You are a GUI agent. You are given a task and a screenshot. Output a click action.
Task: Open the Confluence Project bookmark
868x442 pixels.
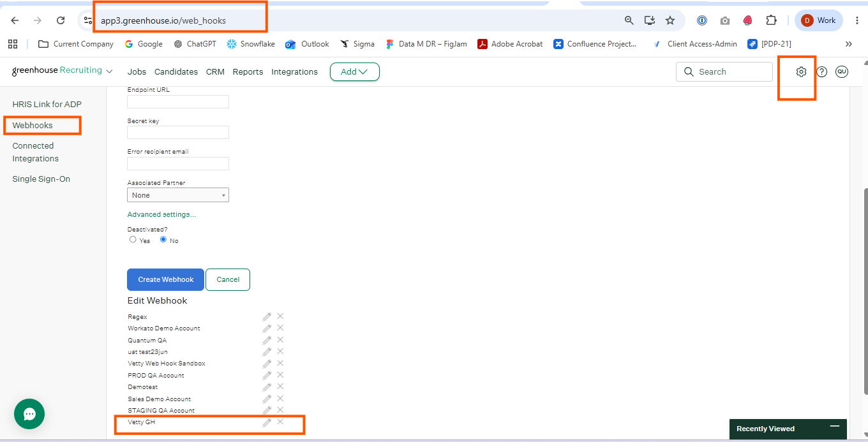[595, 44]
